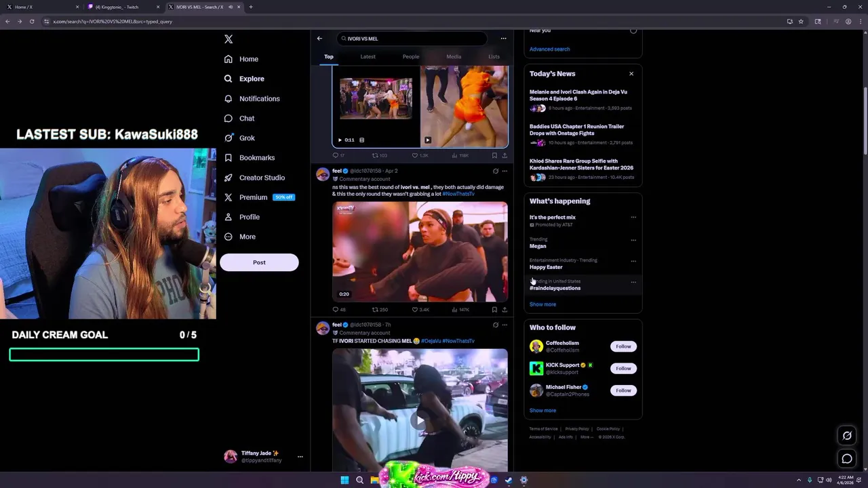Image resolution: width=868 pixels, height=488 pixels.
Task: Open floating messages chat button
Action: 847,459
